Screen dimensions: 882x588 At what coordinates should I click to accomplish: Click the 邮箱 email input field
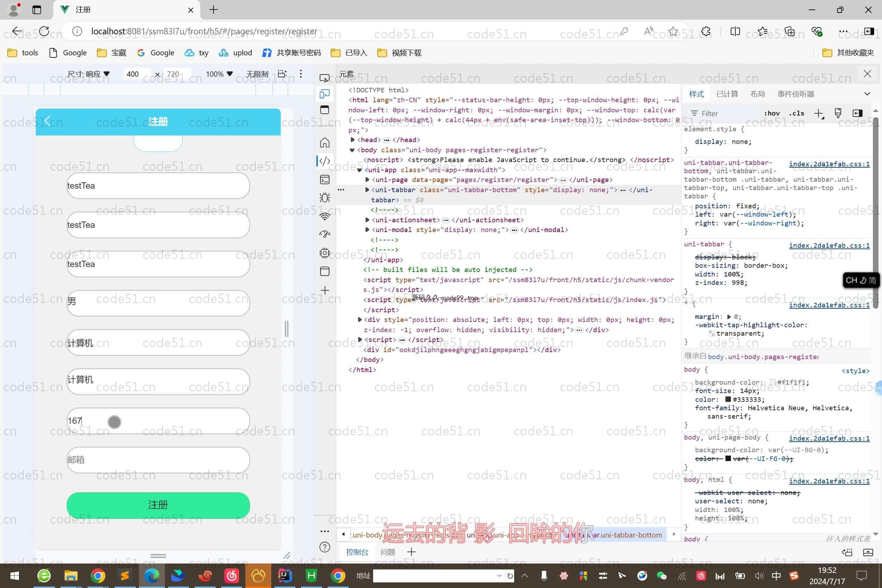pyautogui.click(x=158, y=460)
